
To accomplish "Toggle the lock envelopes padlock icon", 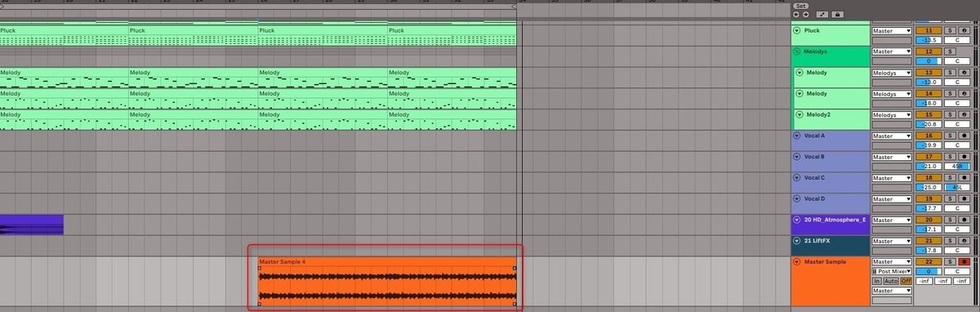I will point(837,15).
